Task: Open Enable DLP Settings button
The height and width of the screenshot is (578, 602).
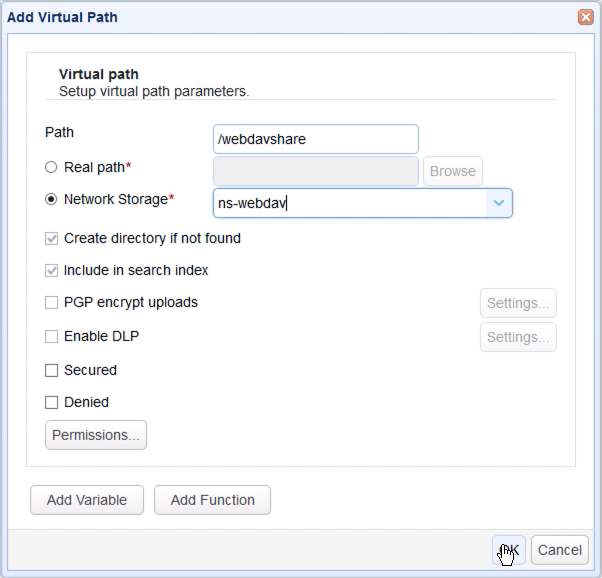Action: click(518, 337)
